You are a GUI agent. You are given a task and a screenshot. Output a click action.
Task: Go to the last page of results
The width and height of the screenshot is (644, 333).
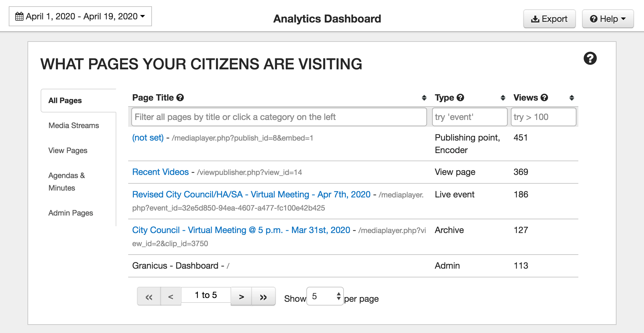(x=263, y=296)
